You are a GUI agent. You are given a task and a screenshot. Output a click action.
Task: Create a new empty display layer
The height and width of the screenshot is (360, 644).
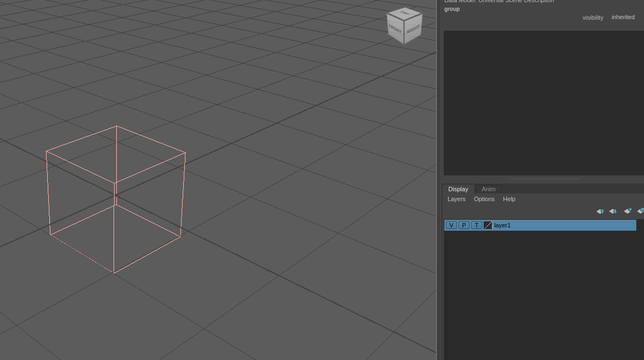pyautogui.click(x=628, y=211)
